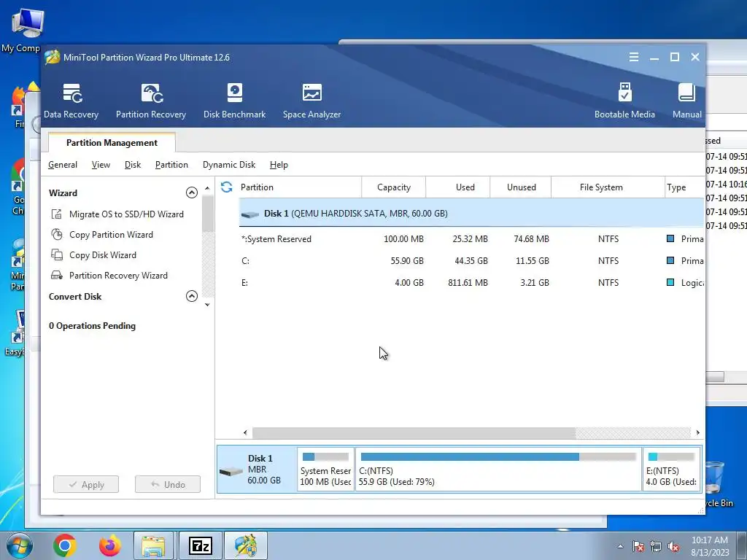Open the Windows Start menu

[19, 545]
